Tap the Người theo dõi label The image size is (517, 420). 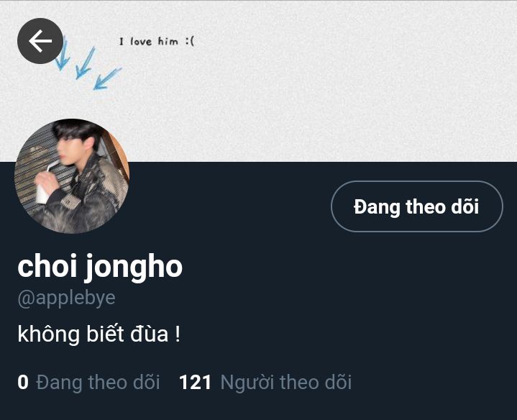pyautogui.click(x=286, y=383)
